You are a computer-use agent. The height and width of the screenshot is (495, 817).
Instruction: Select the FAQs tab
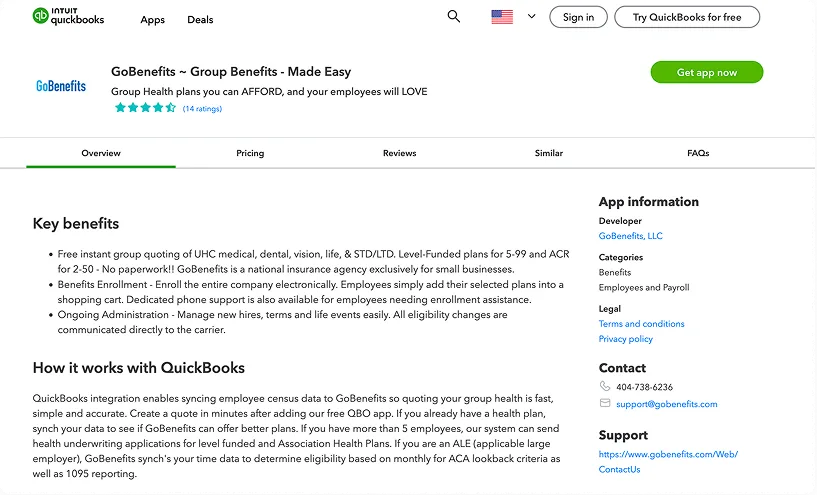(x=698, y=153)
